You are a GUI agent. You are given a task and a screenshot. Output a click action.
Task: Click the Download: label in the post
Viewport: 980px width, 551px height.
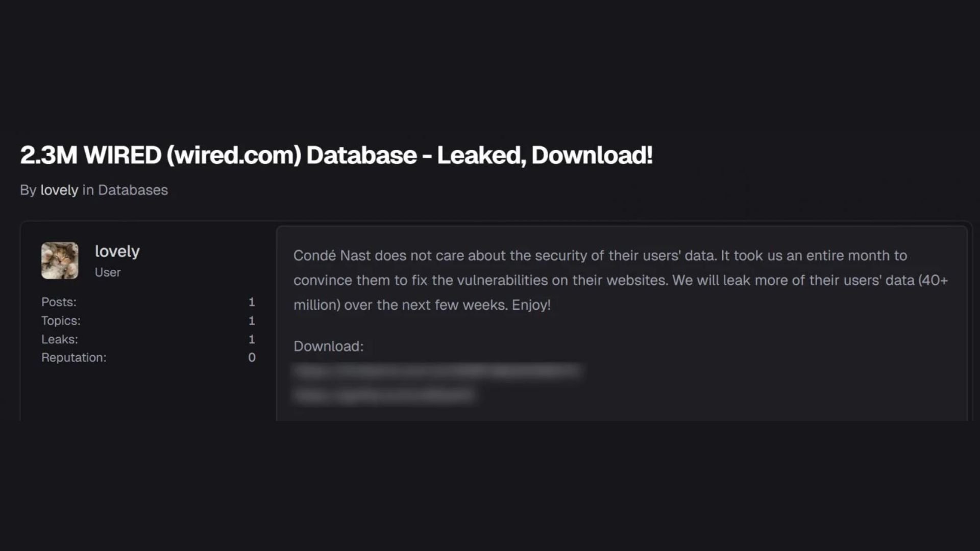(328, 346)
